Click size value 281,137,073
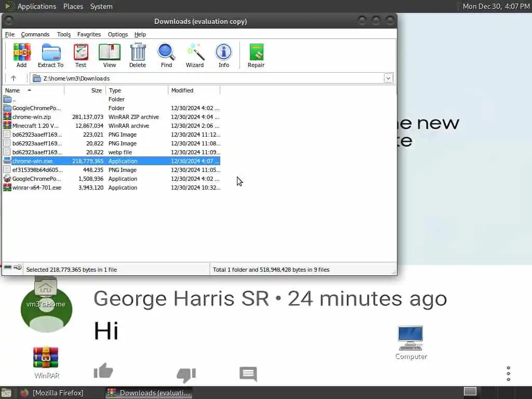532x399 pixels. point(87,117)
